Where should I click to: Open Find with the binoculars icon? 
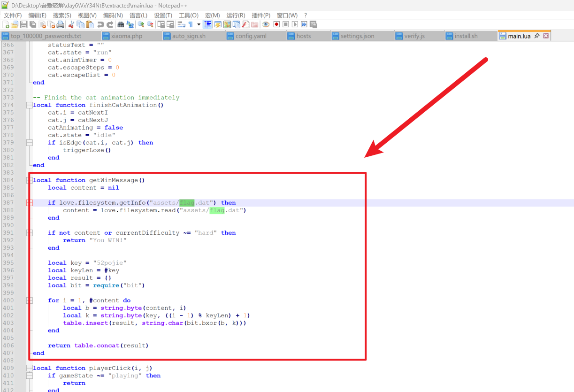click(121, 24)
